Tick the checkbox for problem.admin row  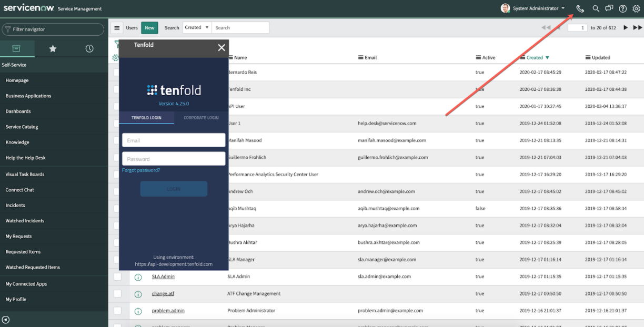click(117, 311)
